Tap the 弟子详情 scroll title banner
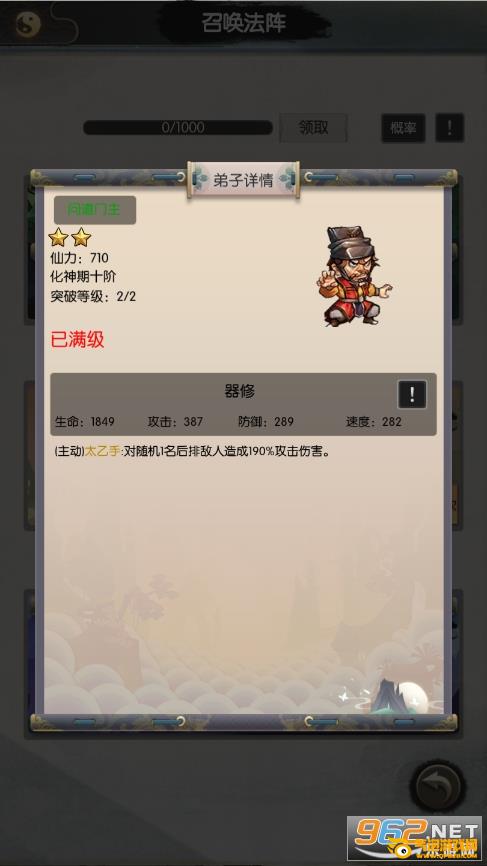The image size is (487, 866). pos(244,180)
